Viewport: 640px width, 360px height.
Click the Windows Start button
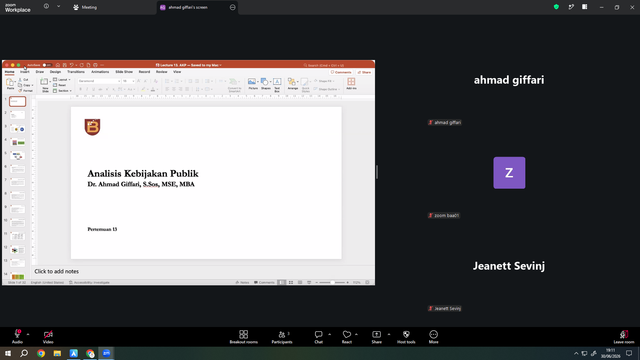pyautogui.click(x=8, y=353)
